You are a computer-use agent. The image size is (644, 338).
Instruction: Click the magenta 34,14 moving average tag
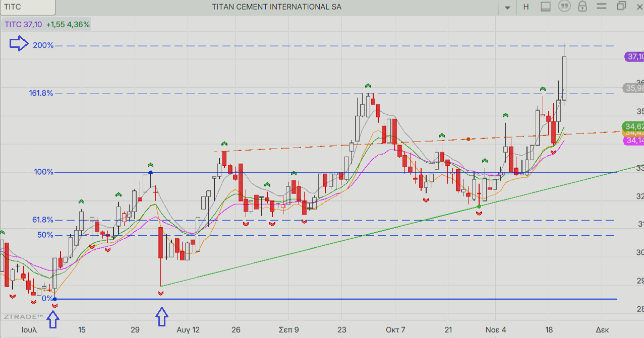pyautogui.click(x=634, y=141)
